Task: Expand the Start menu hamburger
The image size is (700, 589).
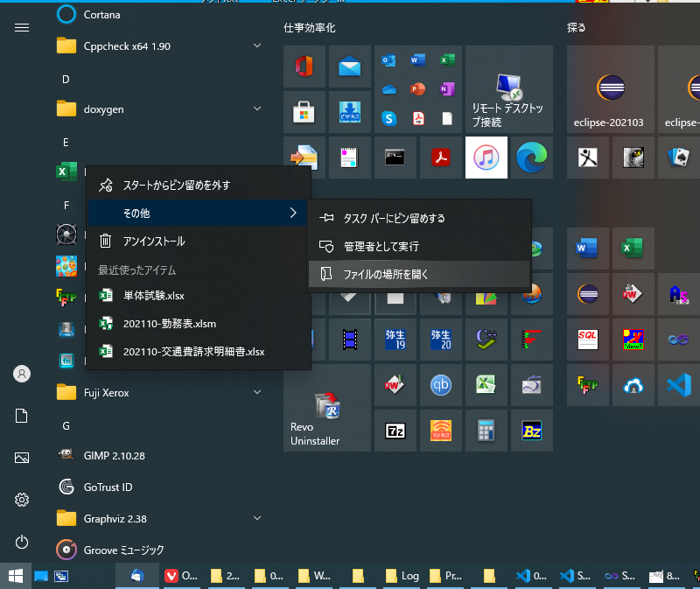Action: [x=22, y=28]
